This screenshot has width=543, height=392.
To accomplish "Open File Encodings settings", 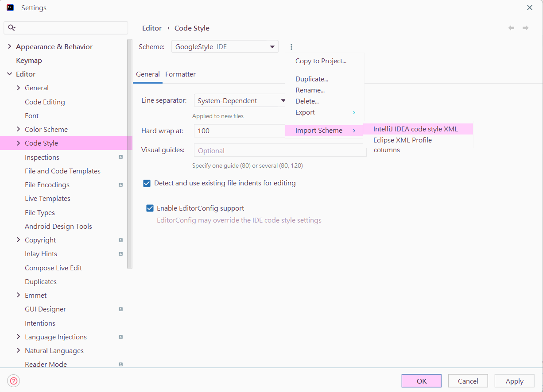I will pos(47,184).
